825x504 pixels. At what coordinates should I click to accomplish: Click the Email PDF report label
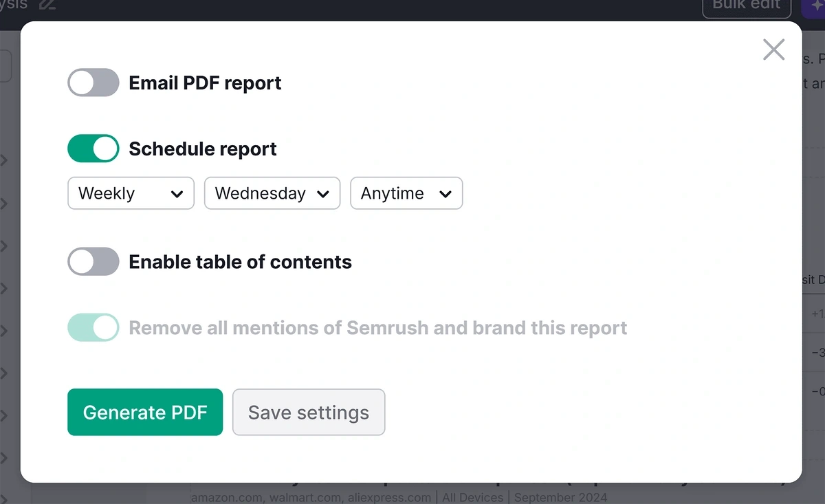click(x=206, y=83)
